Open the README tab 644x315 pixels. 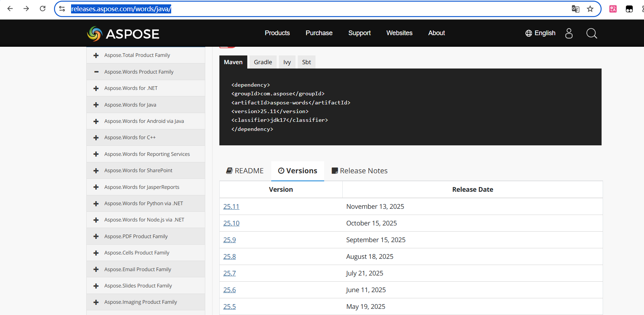245,171
